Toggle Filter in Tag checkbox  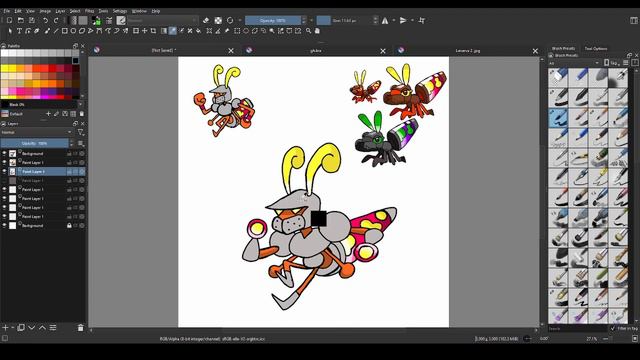click(613, 328)
